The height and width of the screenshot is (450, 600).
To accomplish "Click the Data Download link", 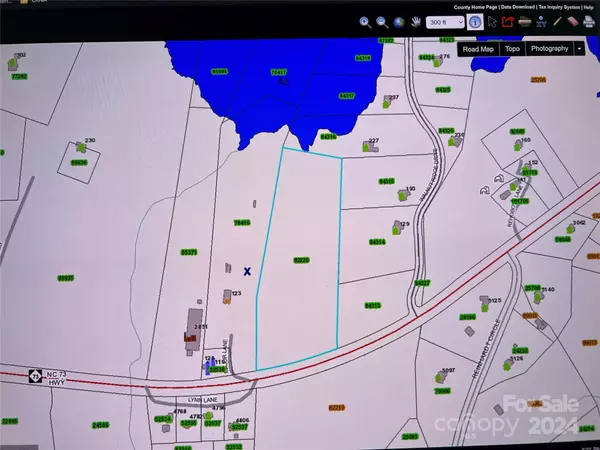I will tap(517, 7).
